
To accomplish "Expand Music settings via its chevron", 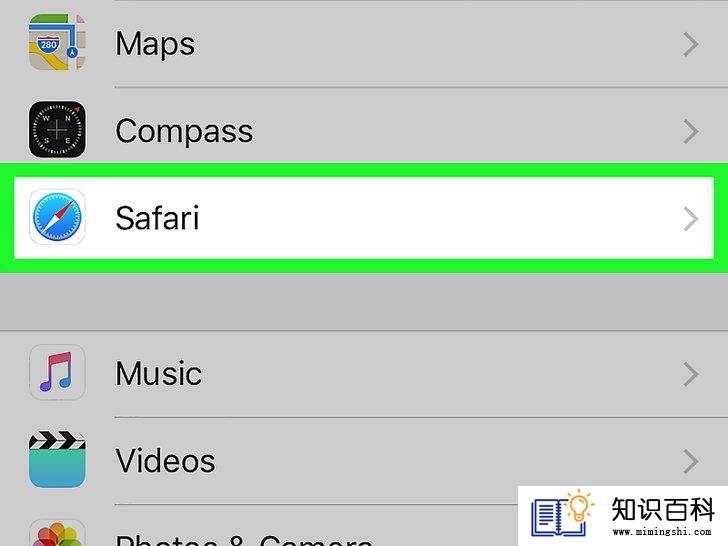I will click(691, 374).
